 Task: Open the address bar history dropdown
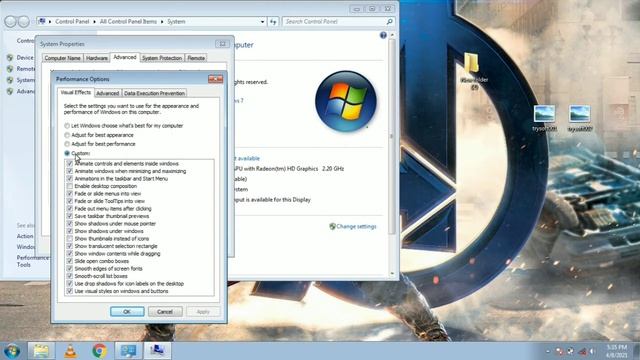pyautogui.click(x=262, y=22)
